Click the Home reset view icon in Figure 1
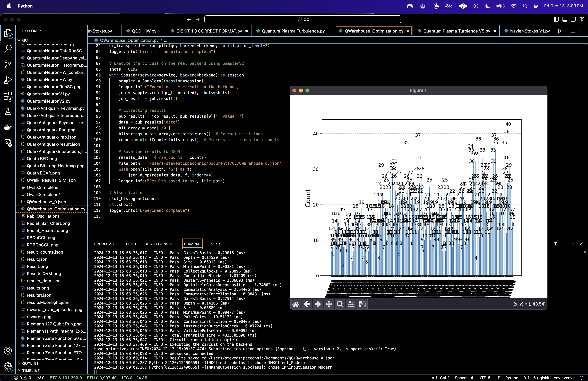The height and width of the screenshot is (381, 588). coord(296,304)
